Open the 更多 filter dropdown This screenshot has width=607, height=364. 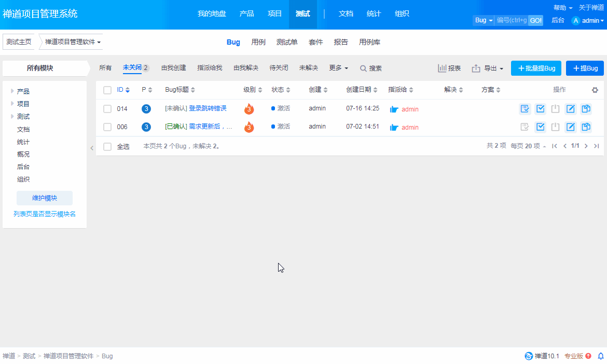tap(338, 68)
